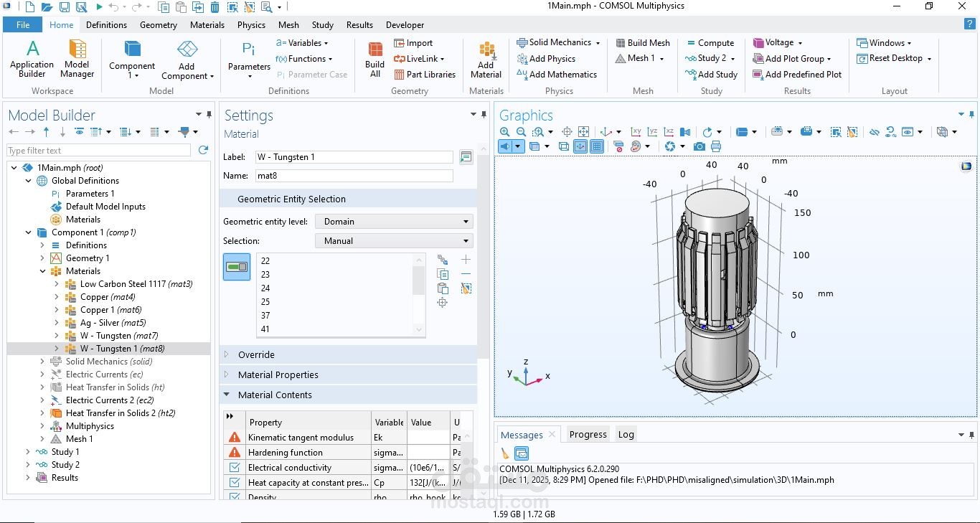Toggle the Activate Selection switch
980x523 pixels.
click(237, 267)
